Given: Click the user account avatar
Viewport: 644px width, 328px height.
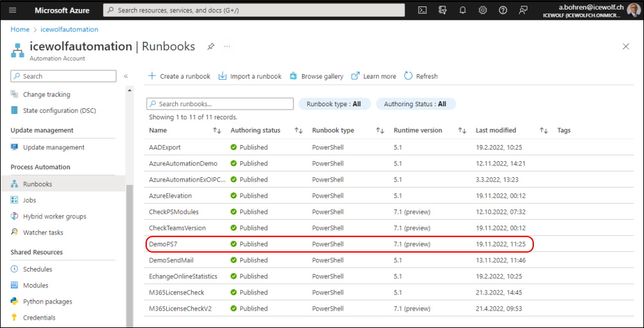Looking at the screenshot, I should point(633,10).
